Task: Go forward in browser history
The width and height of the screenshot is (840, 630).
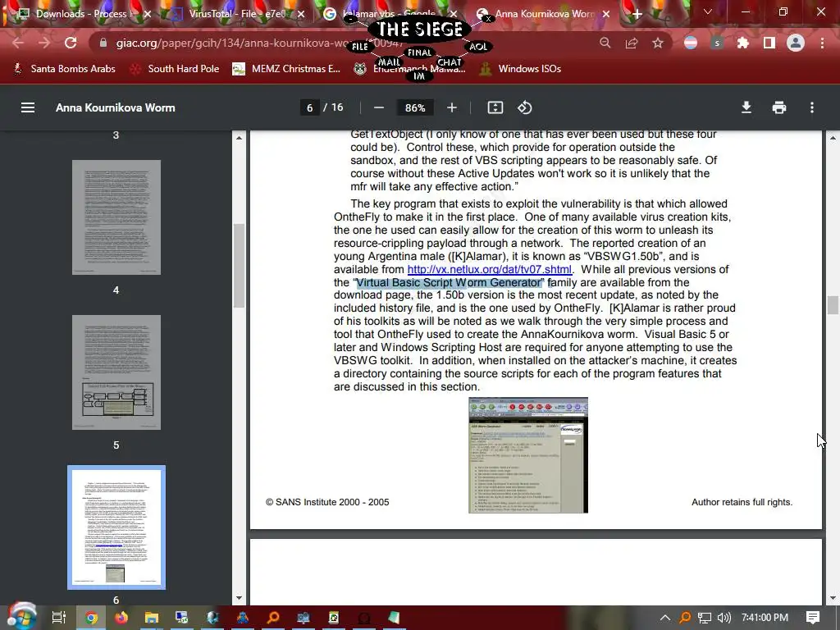Action: tap(44, 43)
